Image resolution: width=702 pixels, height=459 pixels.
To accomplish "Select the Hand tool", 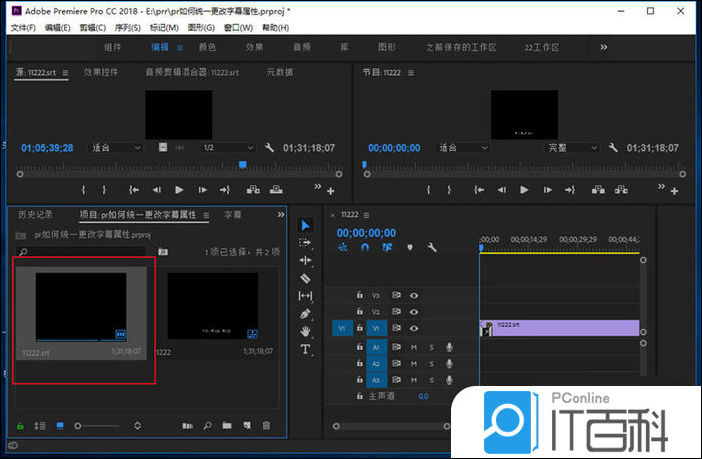I will (x=306, y=331).
